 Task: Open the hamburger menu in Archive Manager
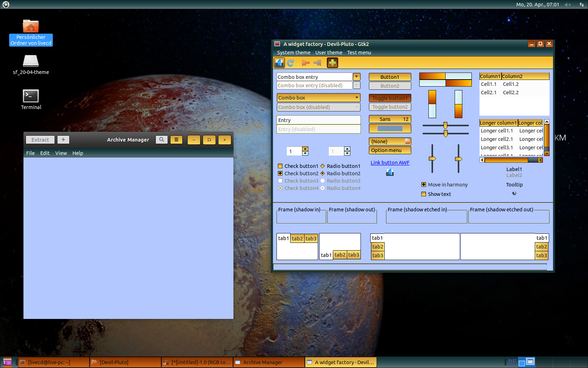(x=176, y=139)
